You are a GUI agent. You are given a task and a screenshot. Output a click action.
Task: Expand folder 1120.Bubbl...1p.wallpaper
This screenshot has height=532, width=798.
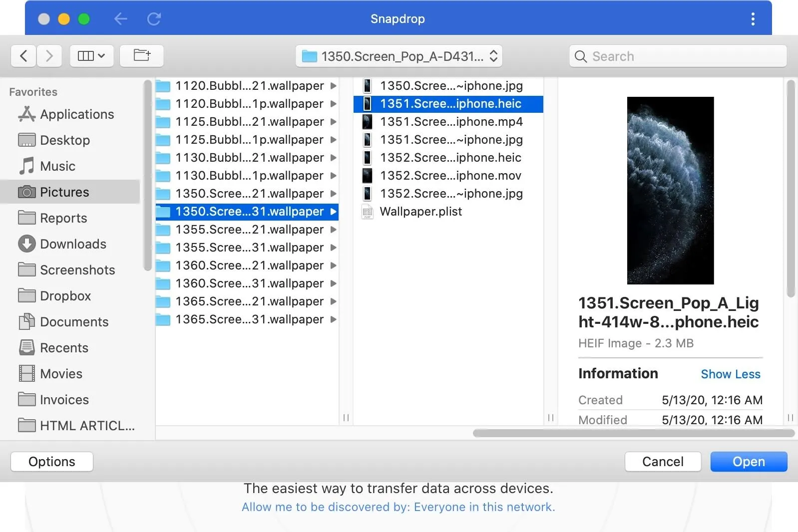click(x=333, y=104)
